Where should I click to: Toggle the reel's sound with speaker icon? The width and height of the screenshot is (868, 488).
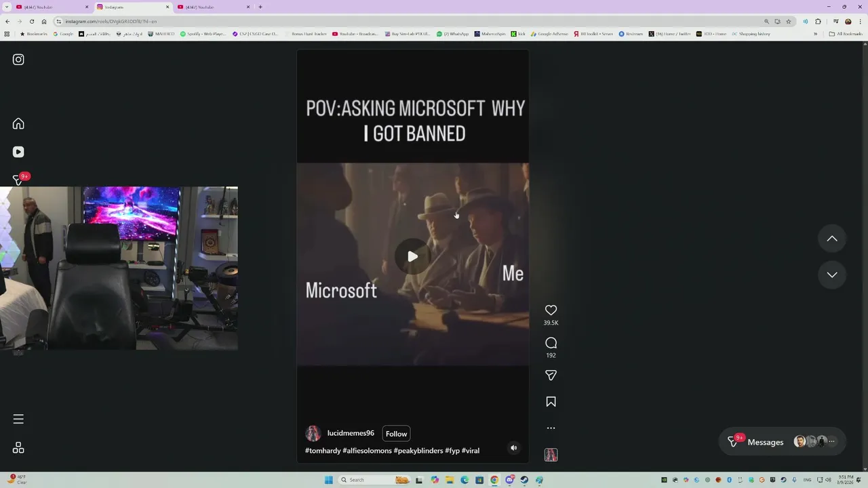click(x=513, y=447)
